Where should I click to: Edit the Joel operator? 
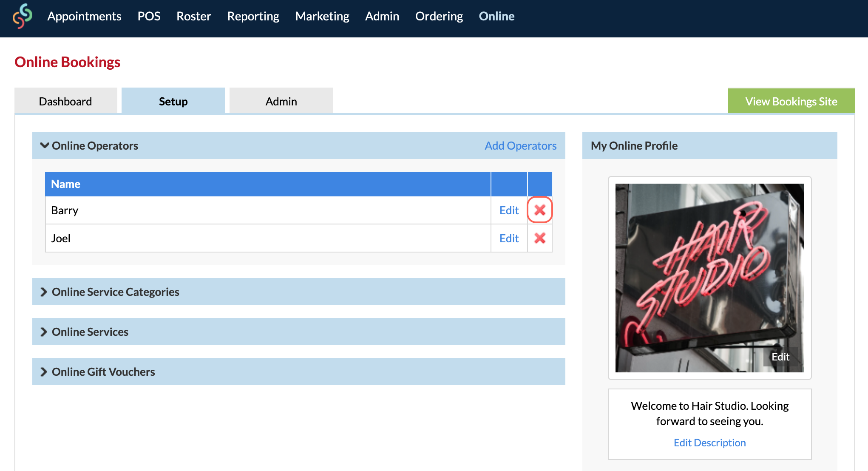pyautogui.click(x=509, y=238)
